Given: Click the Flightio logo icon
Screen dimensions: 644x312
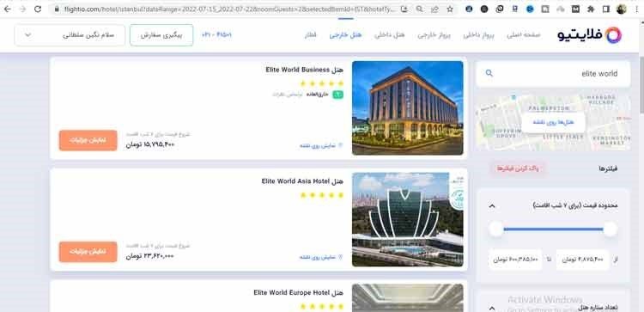Looking at the screenshot, I should pos(614,35).
